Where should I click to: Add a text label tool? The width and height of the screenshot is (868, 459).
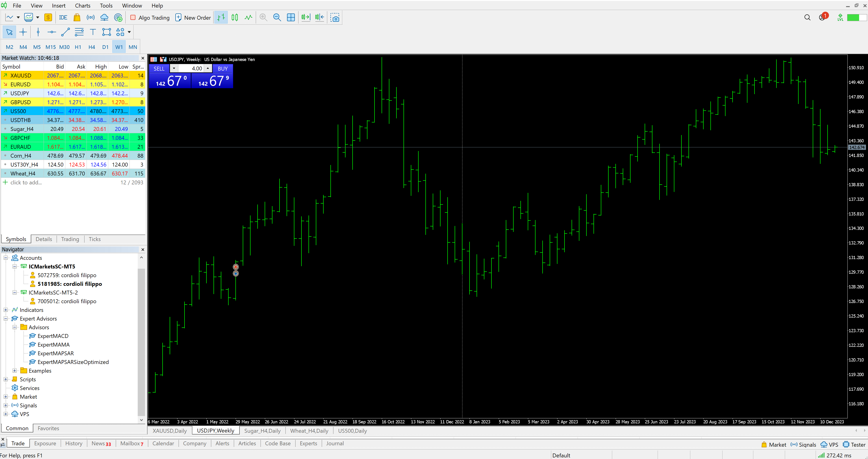[93, 32]
